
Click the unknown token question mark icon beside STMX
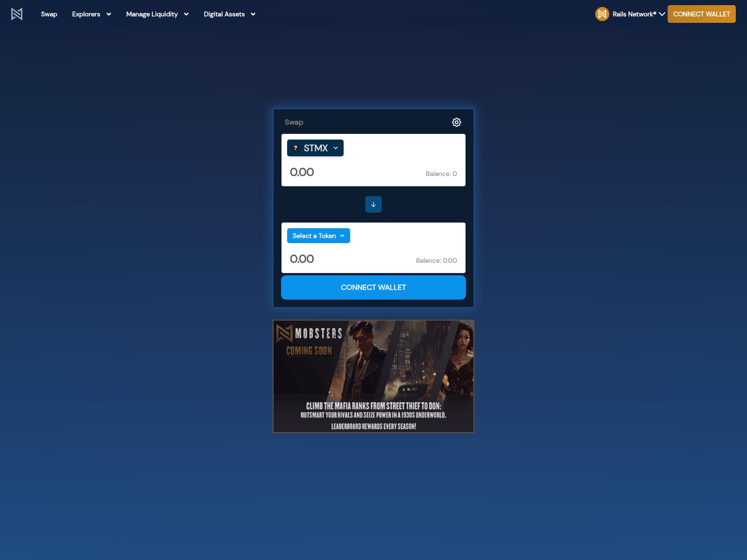pos(296,148)
